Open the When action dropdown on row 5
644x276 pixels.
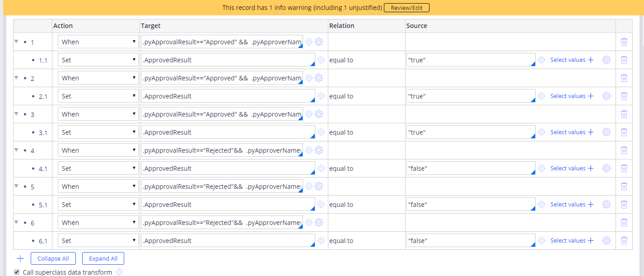[98, 186]
